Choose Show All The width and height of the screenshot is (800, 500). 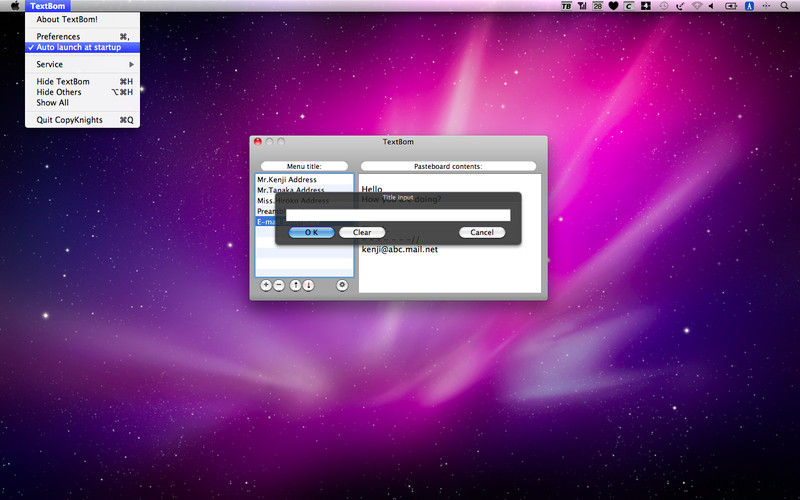coord(82,103)
